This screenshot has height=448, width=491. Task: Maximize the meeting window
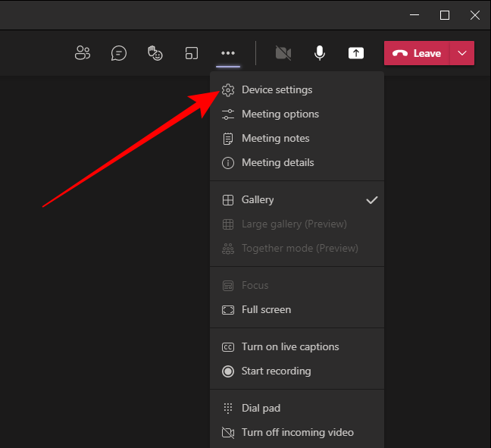click(x=445, y=15)
